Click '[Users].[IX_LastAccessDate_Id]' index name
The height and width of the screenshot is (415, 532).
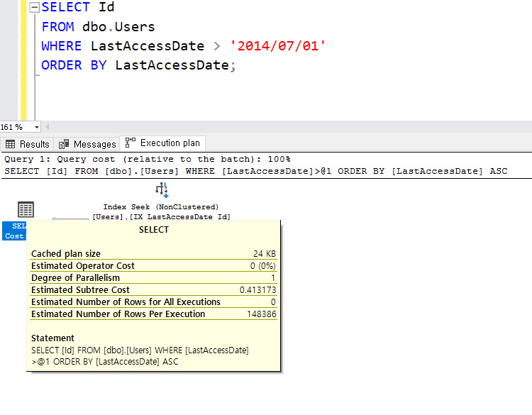pos(162,216)
